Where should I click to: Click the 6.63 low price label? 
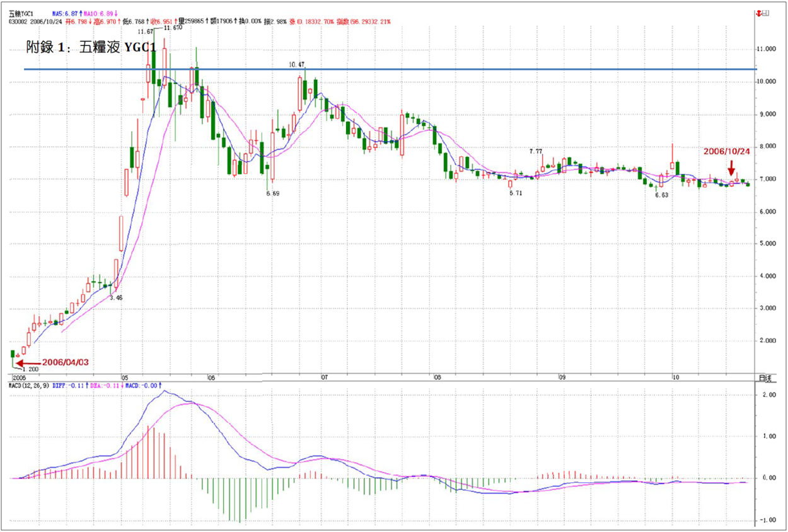[x=661, y=195]
